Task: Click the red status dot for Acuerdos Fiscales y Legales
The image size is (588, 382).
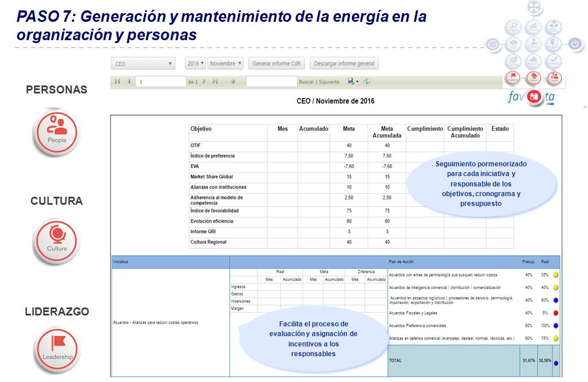Action: pos(556,313)
